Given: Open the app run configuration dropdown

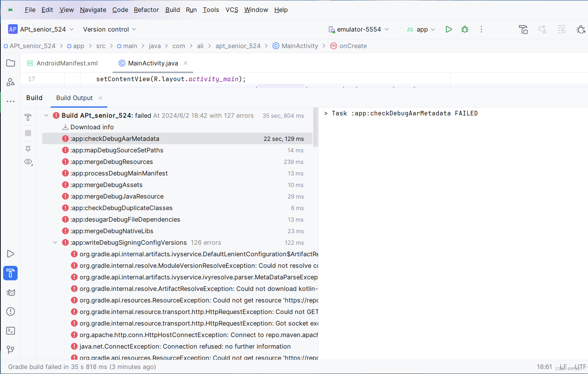Looking at the screenshot, I should click(x=421, y=29).
